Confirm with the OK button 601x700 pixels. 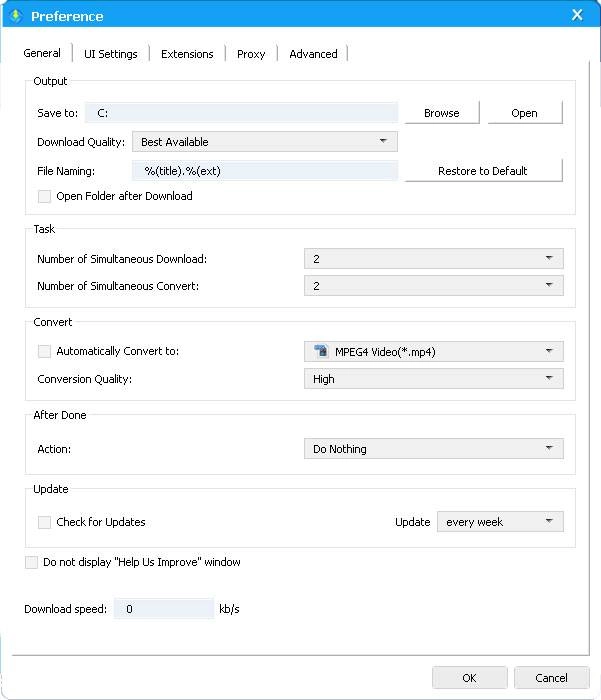[x=469, y=678]
